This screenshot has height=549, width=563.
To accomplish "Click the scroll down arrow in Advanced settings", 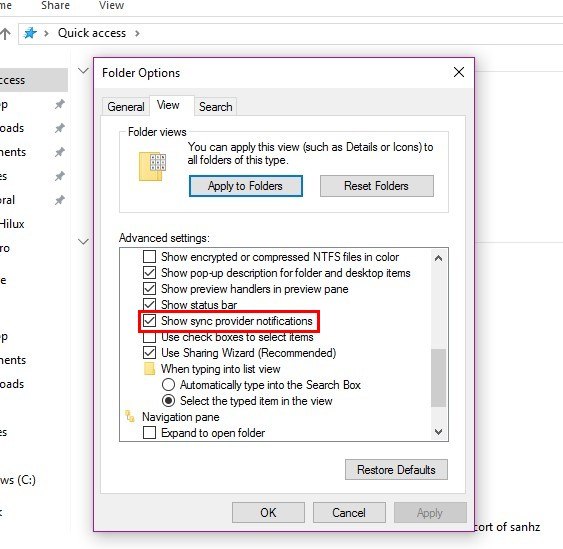I will point(438,432).
